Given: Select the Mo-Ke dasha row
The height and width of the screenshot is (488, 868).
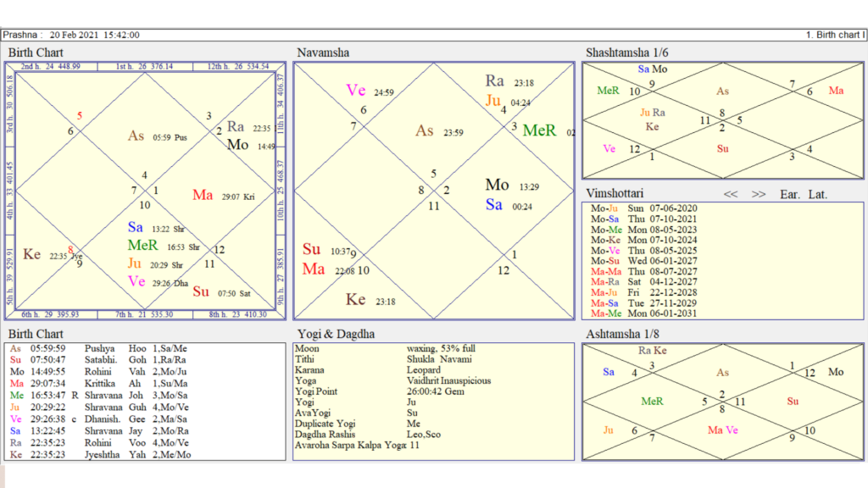Looking at the screenshot, I should tap(643, 240).
